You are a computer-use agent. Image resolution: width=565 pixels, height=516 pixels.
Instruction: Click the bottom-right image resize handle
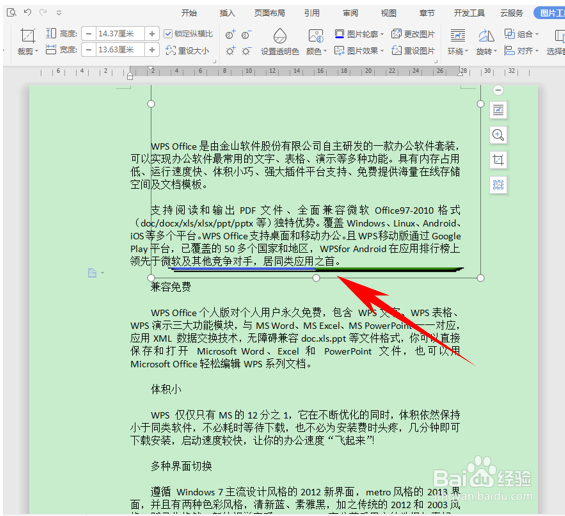point(480,278)
